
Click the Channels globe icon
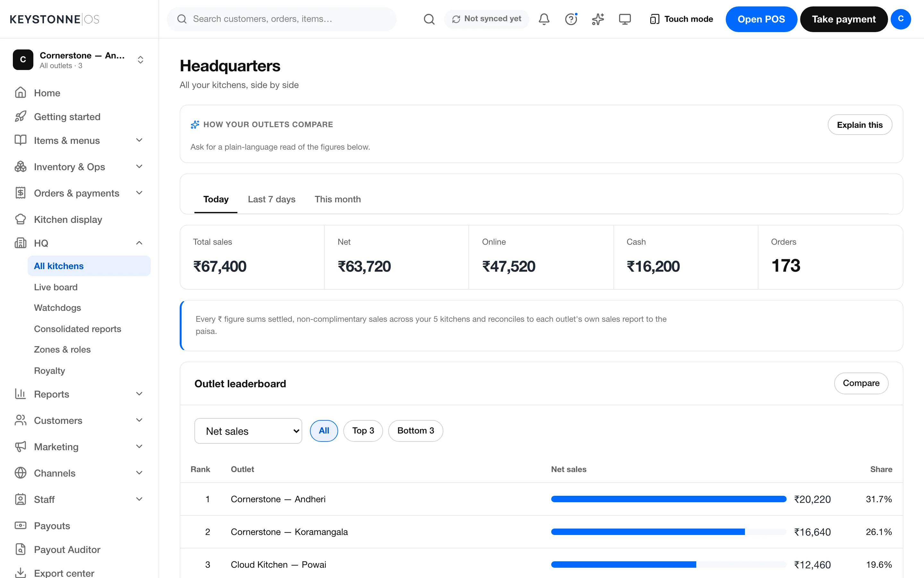coord(21,473)
